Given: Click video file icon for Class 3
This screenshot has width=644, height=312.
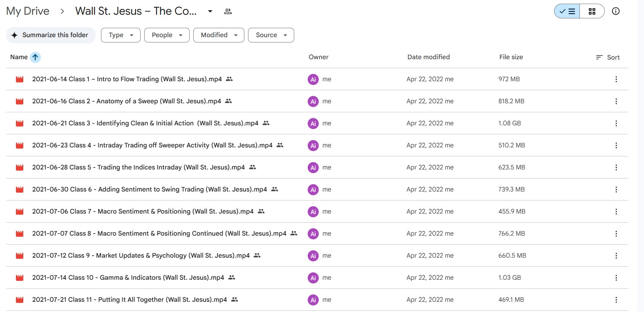Looking at the screenshot, I should (x=20, y=123).
